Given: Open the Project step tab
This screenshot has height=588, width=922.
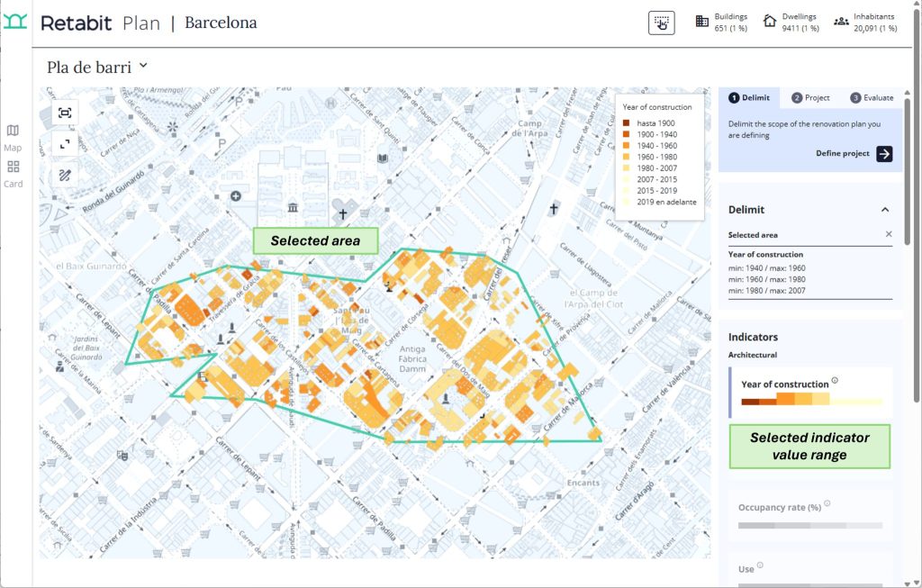Looking at the screenshot, I should point(810,97).
